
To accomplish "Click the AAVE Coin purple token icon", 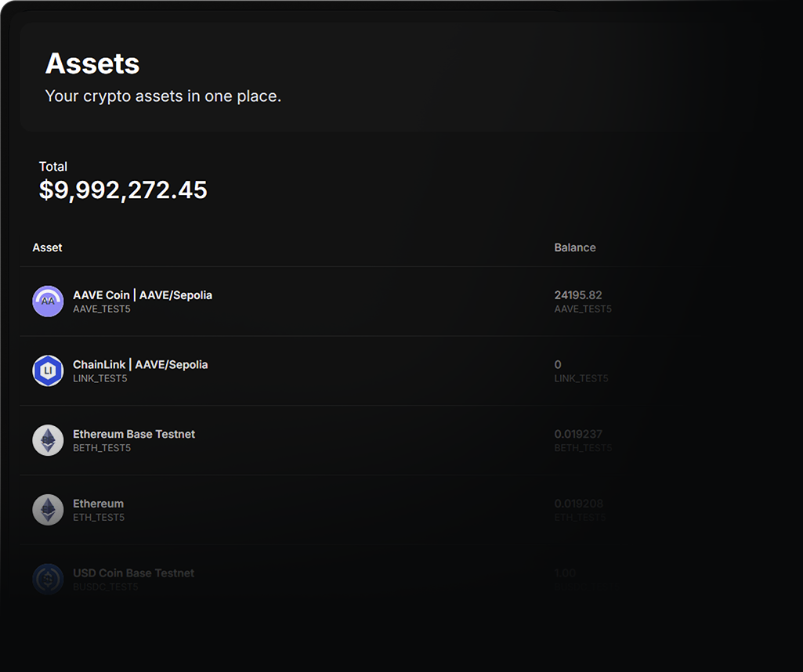I will (48, 302).
